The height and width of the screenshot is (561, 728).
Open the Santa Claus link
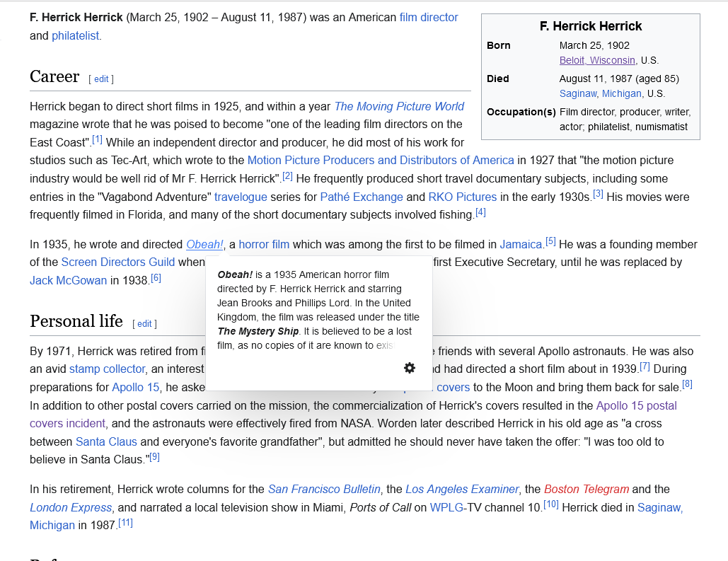point(106,441)
